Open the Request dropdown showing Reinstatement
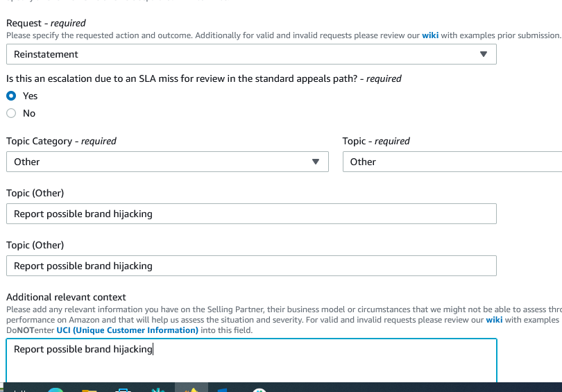Image resolution: width=562 pixels, height=392 pixels. tap(250, 54)
